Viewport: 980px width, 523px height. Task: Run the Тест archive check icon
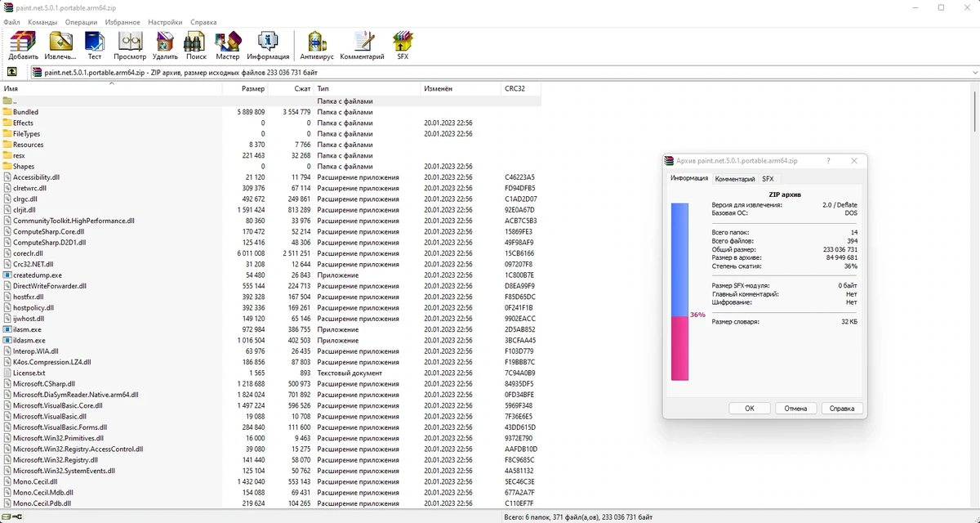(95, 42)
